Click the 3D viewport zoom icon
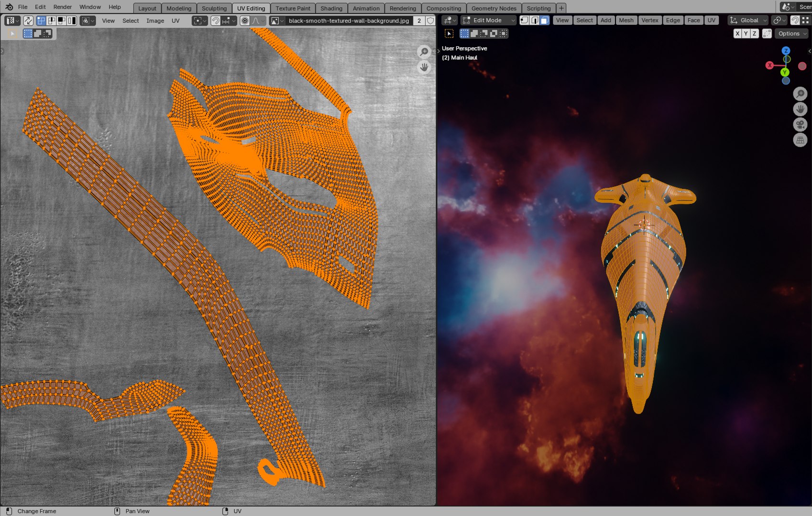Viewport: 812px width, 516px height. click(800, 94)
